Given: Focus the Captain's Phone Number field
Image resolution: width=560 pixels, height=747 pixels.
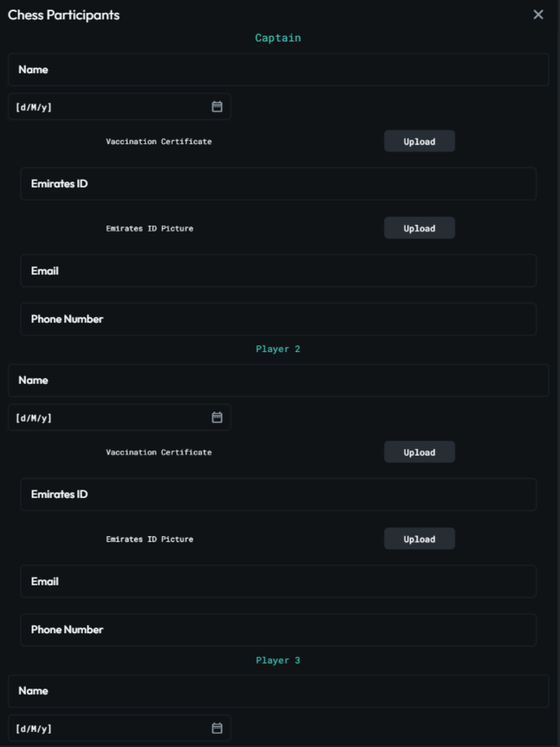Looking at the screenshot, I should click(x=278, y=319).
